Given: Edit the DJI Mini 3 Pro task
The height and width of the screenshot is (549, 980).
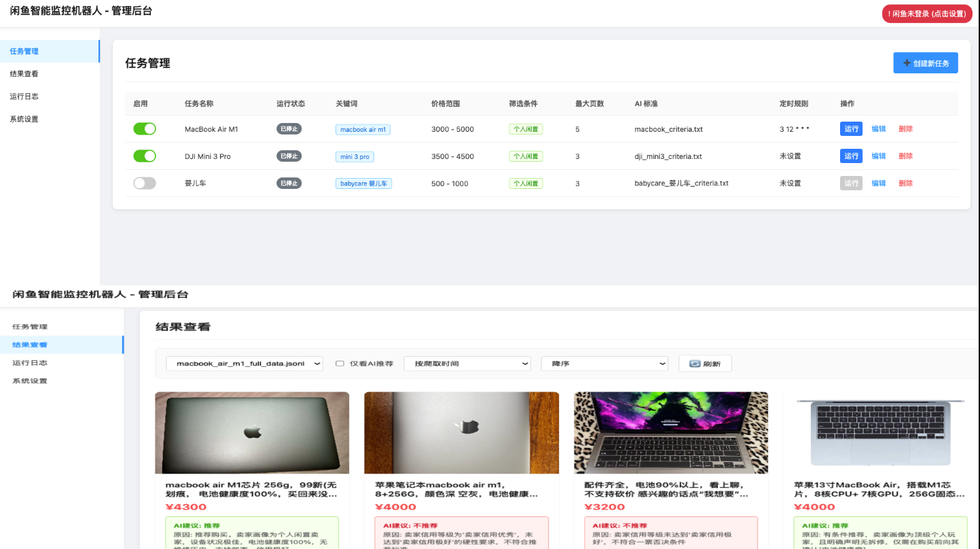Looking at the screenshot, I should coord(879,156).
